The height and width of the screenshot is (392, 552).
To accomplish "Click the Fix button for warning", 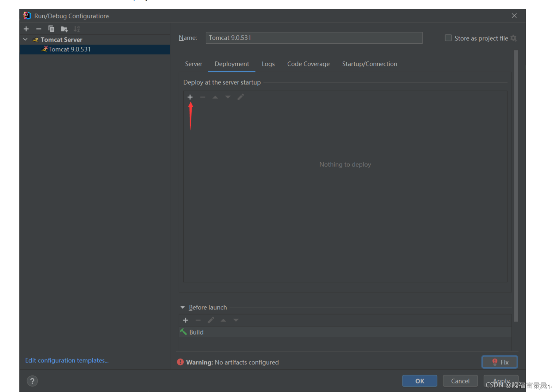I will 500,362.
